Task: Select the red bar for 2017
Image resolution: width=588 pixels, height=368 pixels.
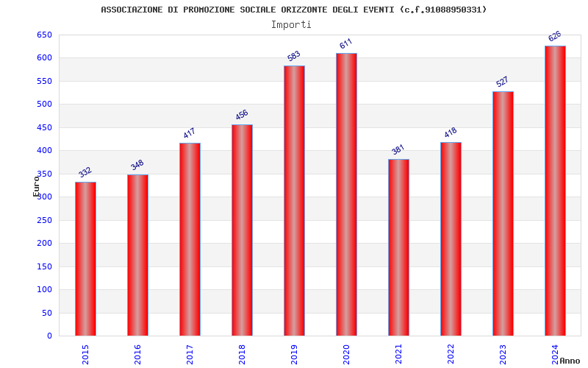Action: tap(190, 239)
